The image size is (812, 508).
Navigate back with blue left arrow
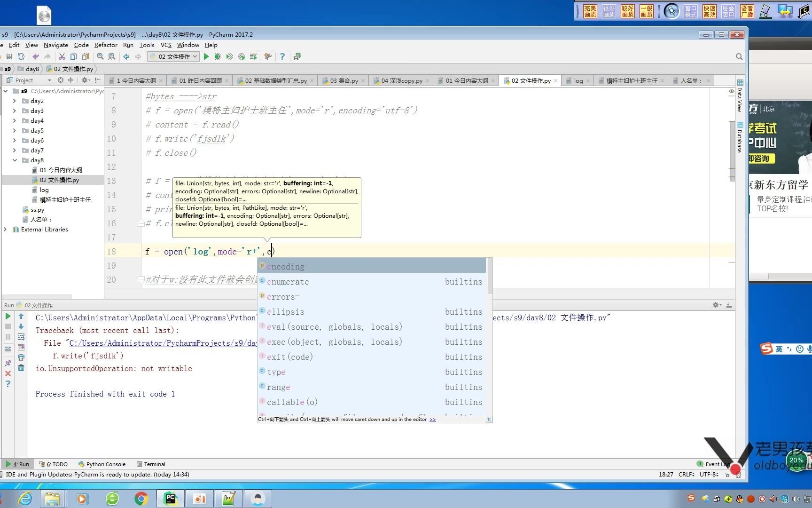click(126, 56)
